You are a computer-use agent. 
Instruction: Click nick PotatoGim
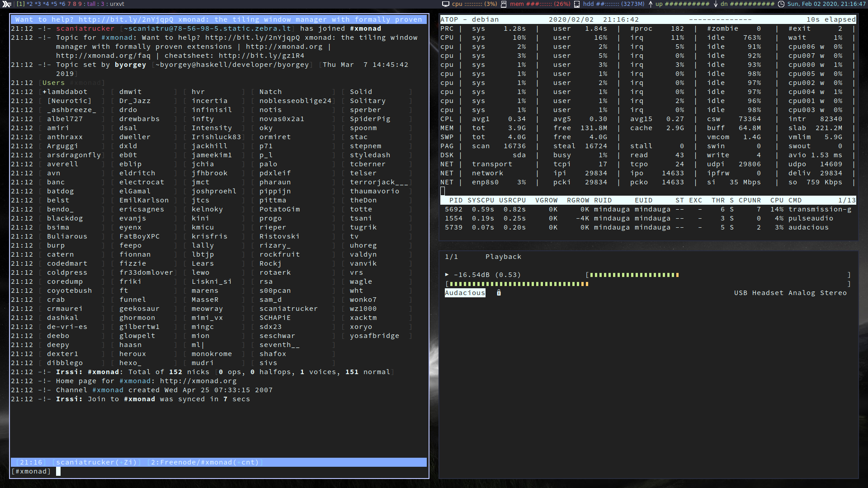point(279,209)
